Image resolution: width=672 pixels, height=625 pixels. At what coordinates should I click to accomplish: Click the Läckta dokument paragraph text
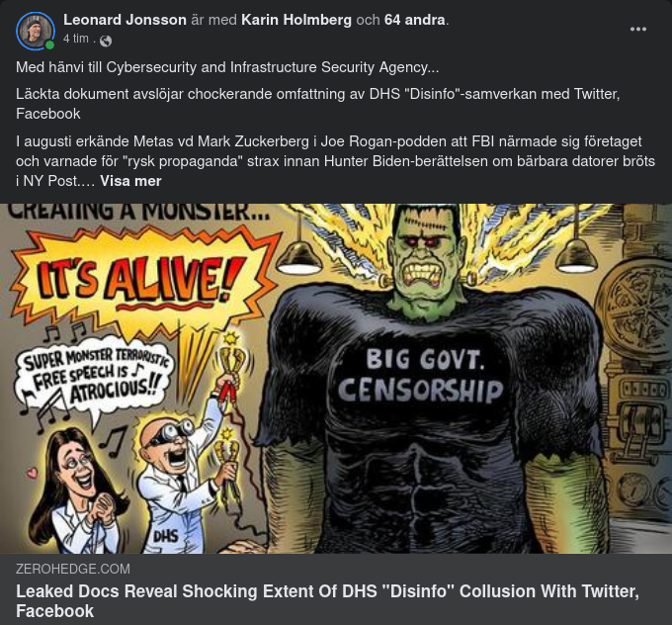pos(318,104)
